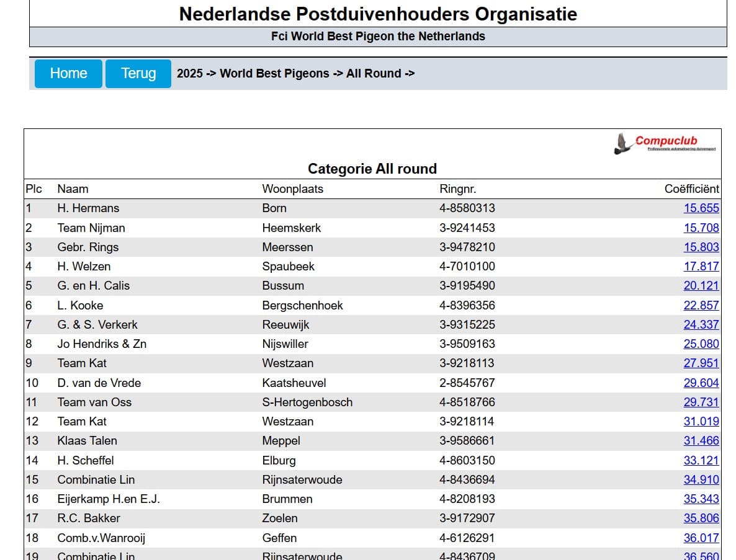The image size is (736, 560).
Task: Select Klaas Talen's coefficient 31.466
Action: pos(701,440)
